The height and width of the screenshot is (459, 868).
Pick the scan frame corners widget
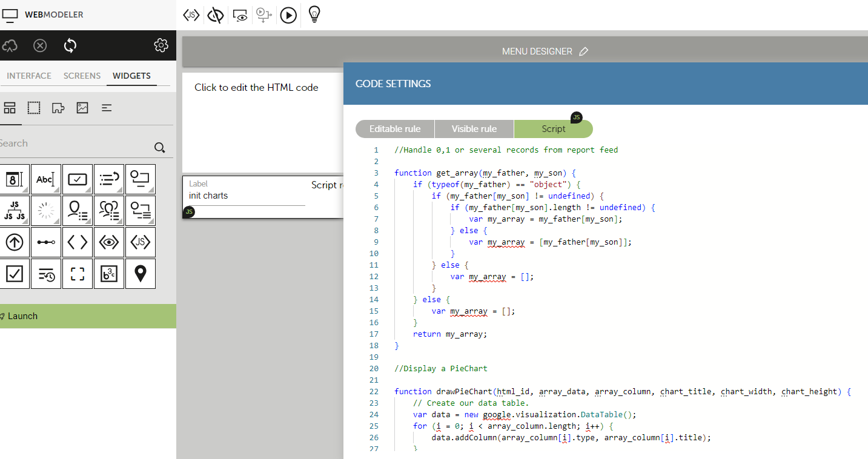click(78, 274)
